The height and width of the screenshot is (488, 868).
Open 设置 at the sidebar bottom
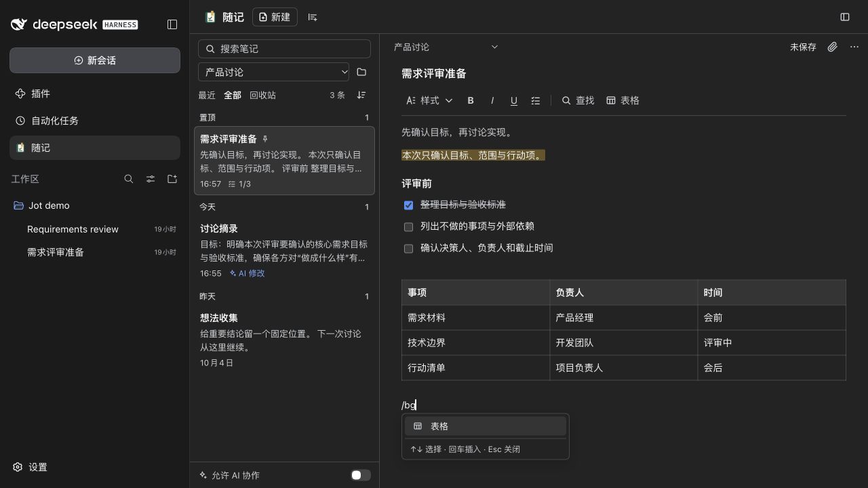pos(31,467)
